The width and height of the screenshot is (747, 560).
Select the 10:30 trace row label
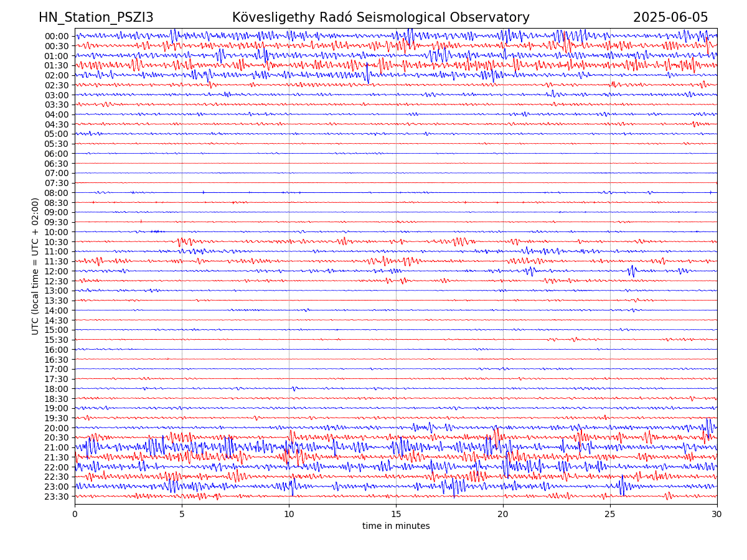click(57, 242)
